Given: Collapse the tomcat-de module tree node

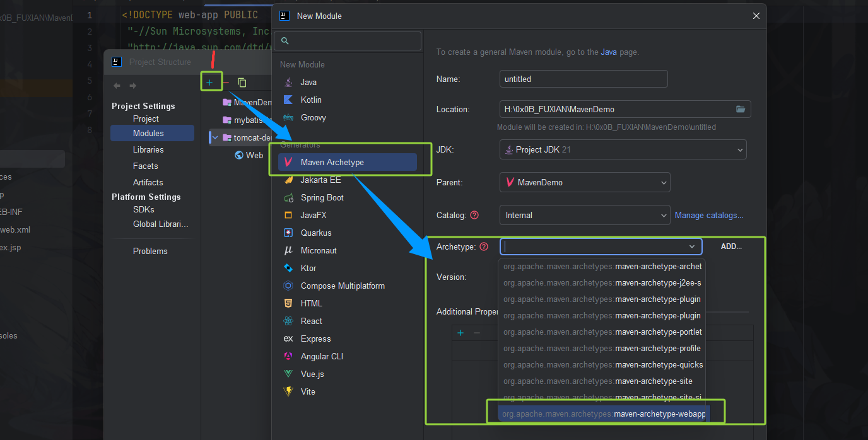Looking at the screenshot, I should click(x=214, y=137).
